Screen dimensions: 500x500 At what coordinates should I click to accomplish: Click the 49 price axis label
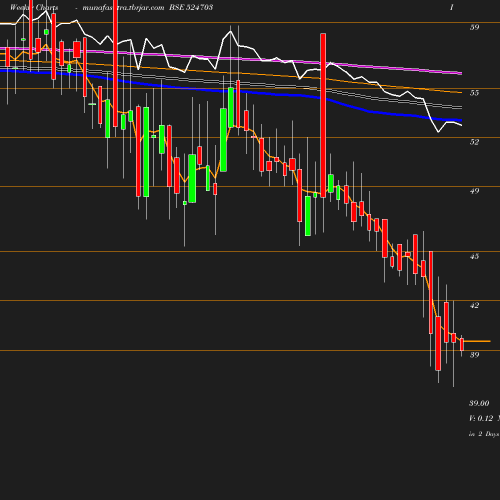click(474, 191)
